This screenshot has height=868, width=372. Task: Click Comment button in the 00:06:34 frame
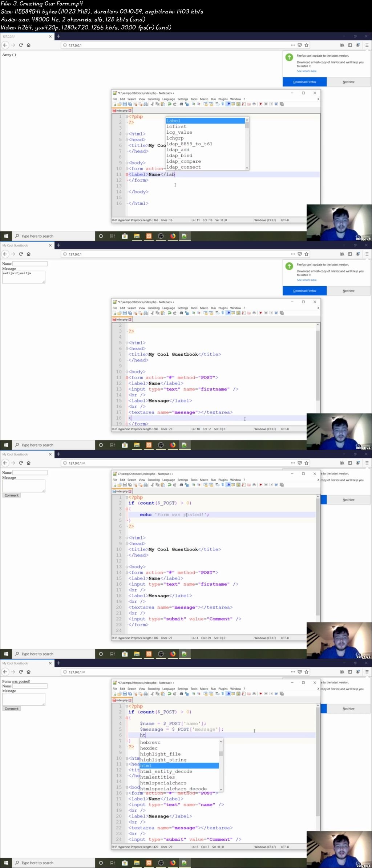(12, 495)
